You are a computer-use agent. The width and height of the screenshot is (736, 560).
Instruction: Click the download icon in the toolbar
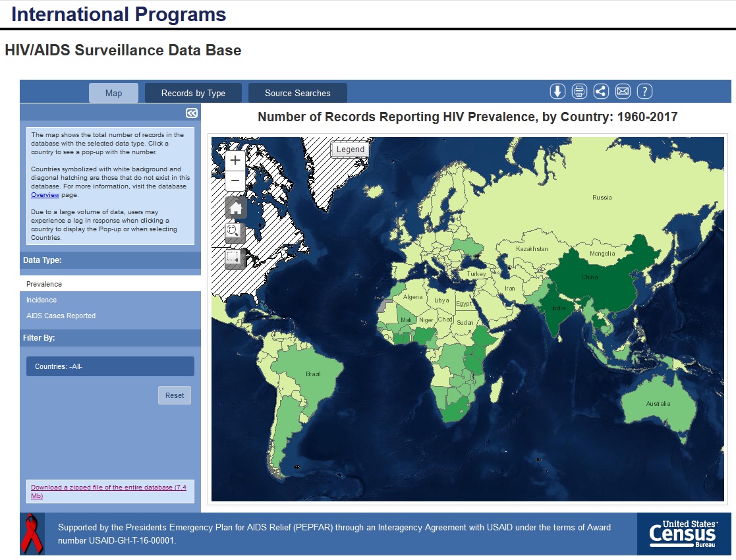557,91
